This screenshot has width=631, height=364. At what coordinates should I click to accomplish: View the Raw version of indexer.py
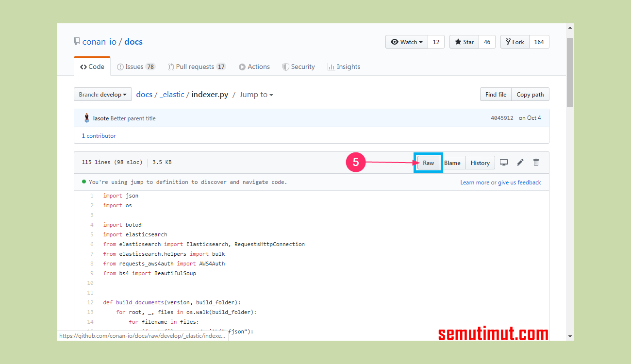coord(428,163)
